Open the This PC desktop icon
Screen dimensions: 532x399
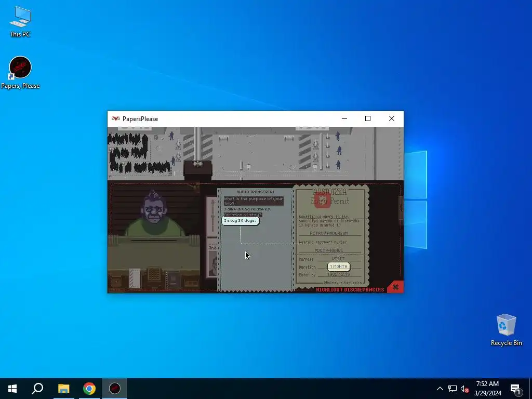[x=20, y=21]
